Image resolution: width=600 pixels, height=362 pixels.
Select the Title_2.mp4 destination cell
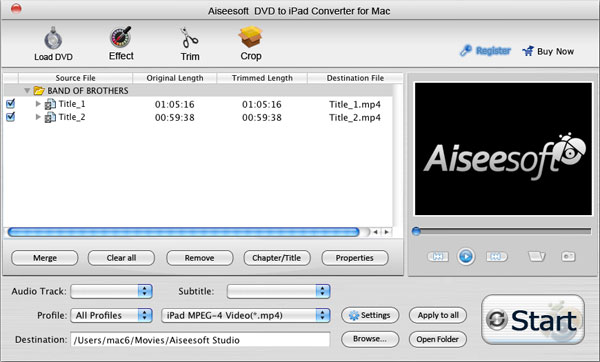point(355,117)
